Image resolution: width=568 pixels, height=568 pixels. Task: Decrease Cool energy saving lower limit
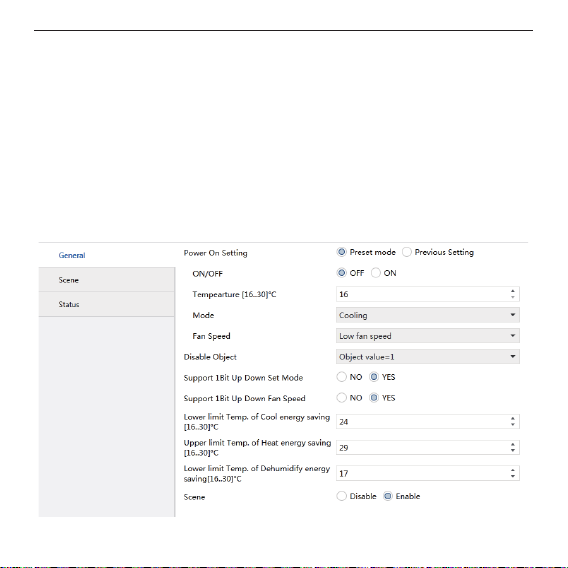(513, 425)
